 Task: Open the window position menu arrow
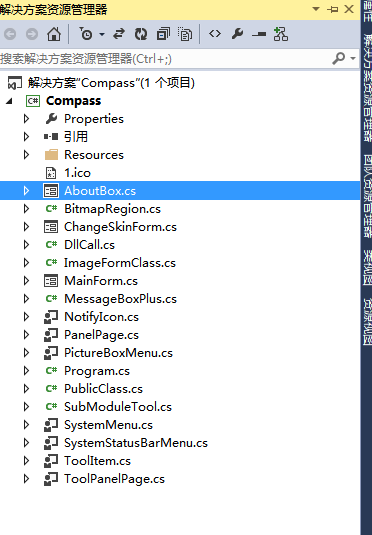point(316,9)
